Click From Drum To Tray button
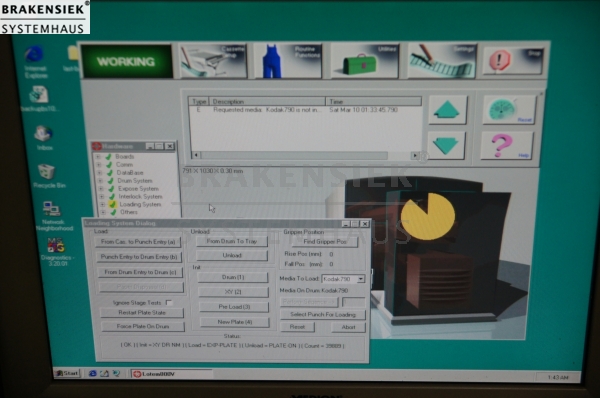600x398 pixels. [232, 241]
